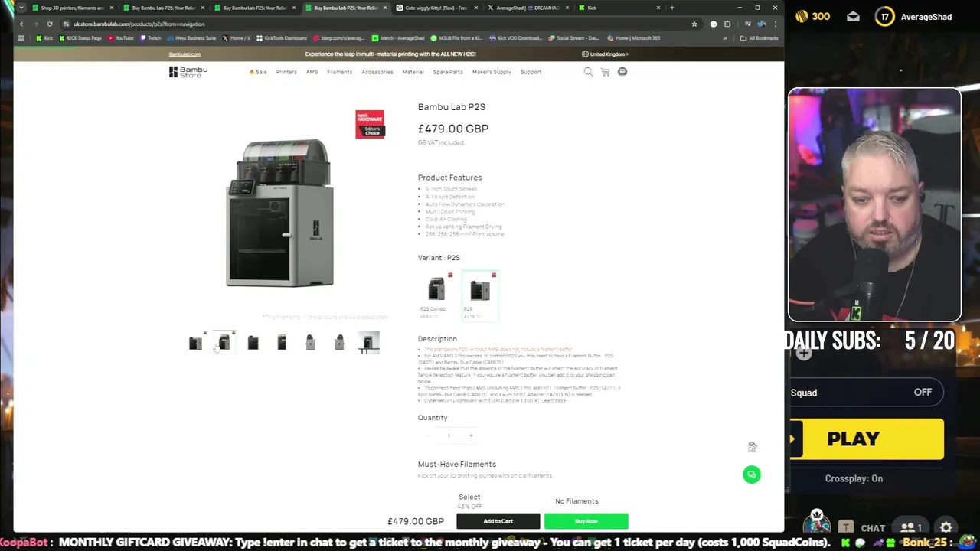Open the search icon in store header
The image size is (980, 551).
pos(588,72)
